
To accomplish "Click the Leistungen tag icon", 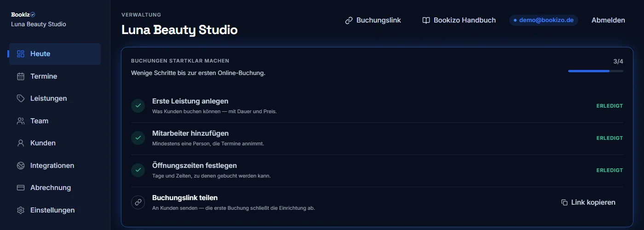I will [21, 98].
